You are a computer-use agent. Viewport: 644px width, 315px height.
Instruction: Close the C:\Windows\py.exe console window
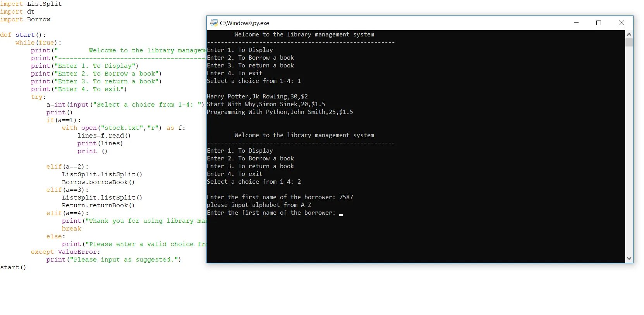[x=622, y=23]
